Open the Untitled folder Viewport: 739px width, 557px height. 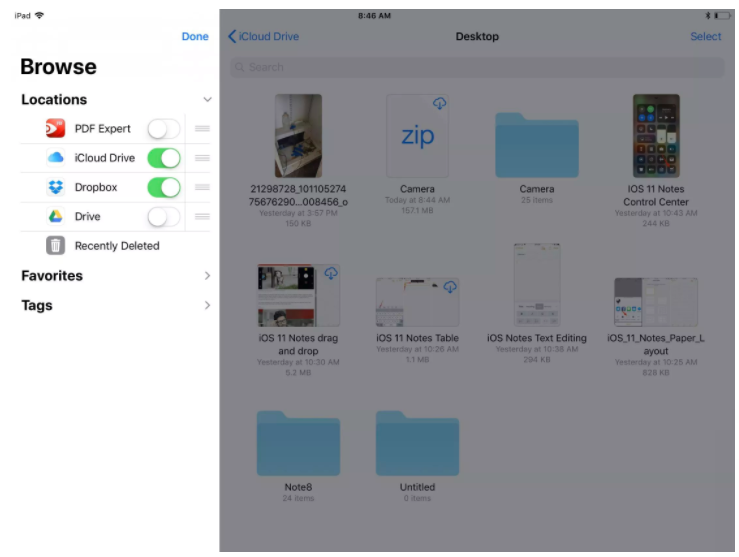point(417,442)
